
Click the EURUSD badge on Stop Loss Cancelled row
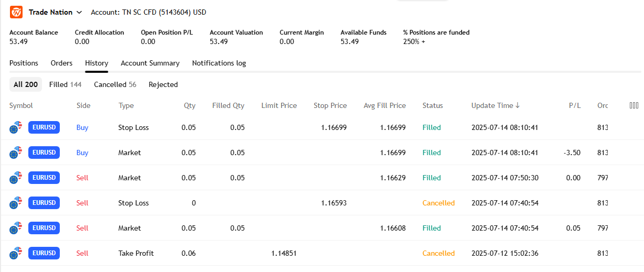[44, 203]
